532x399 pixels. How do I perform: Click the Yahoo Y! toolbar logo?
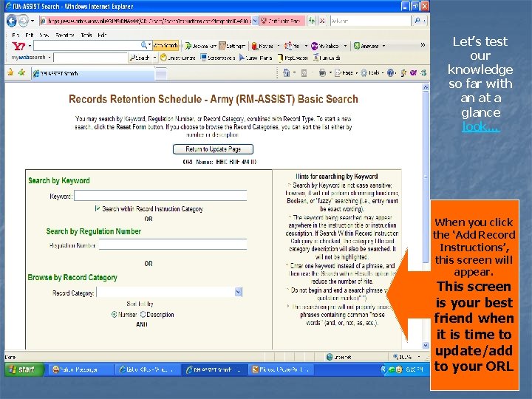18,46
